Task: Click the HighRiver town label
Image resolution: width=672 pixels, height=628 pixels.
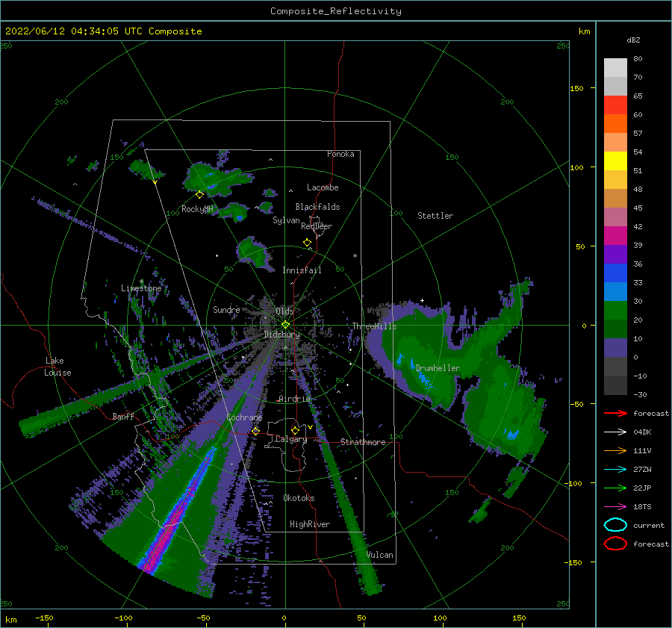Action: point(310,524)
